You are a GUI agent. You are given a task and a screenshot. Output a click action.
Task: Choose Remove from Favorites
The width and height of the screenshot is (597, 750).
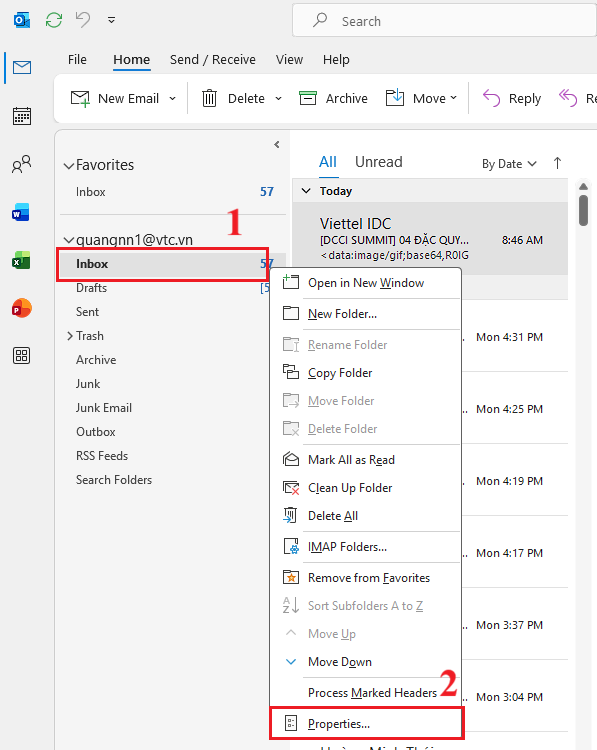(x=365, y=578)
